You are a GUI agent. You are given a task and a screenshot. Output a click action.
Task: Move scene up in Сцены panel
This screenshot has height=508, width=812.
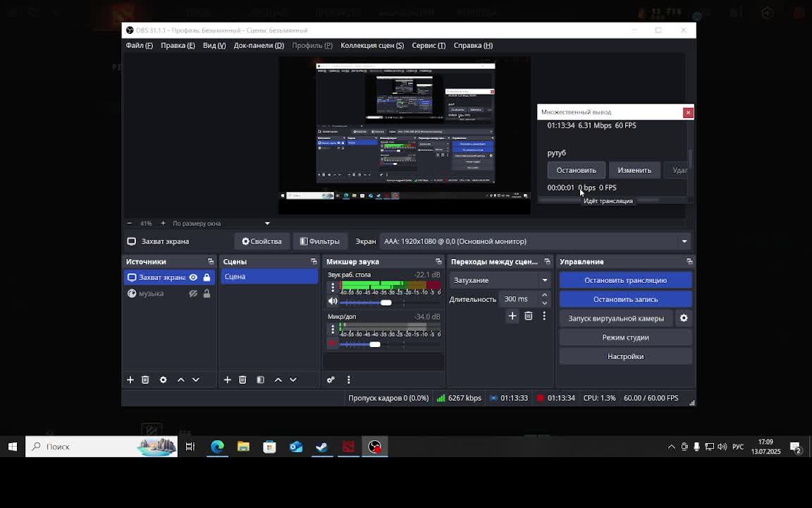[278, 380]
